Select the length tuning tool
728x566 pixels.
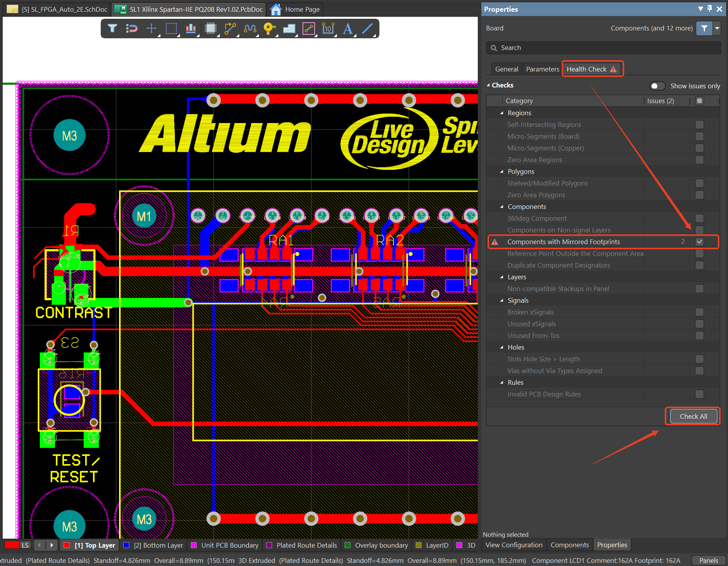(x=250, y=29)
